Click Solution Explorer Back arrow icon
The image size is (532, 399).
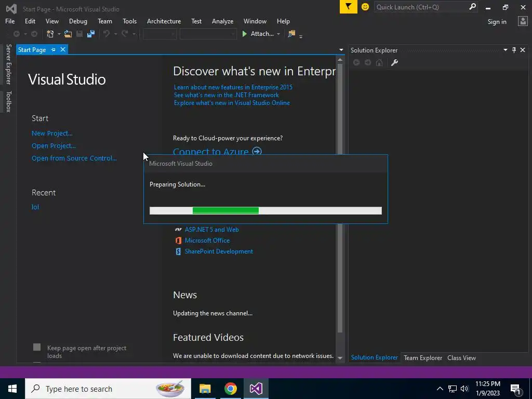click(356, 62)
